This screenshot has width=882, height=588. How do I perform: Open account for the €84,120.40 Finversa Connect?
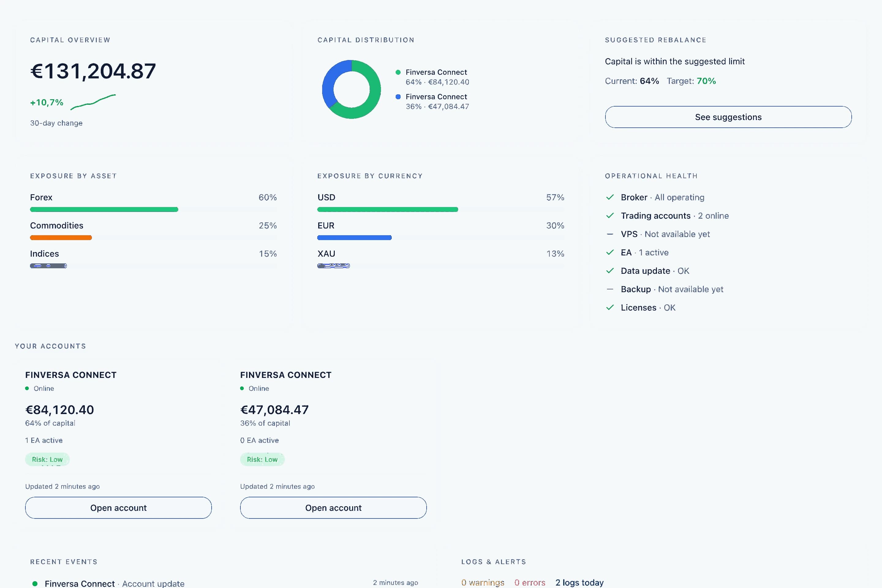(119, 508)
